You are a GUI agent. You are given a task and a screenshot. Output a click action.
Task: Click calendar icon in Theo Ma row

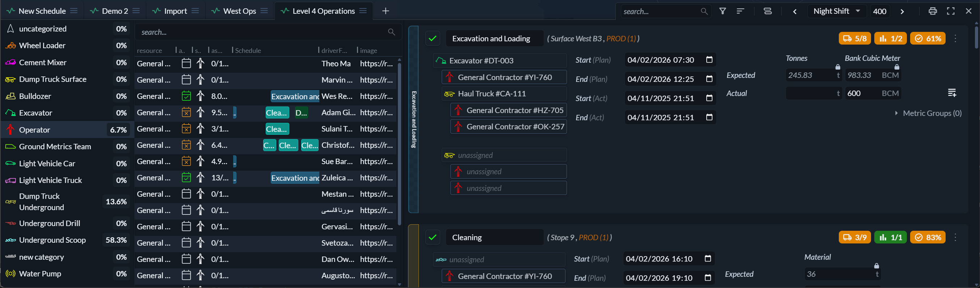pyautogui.click(x=186, y=63)
